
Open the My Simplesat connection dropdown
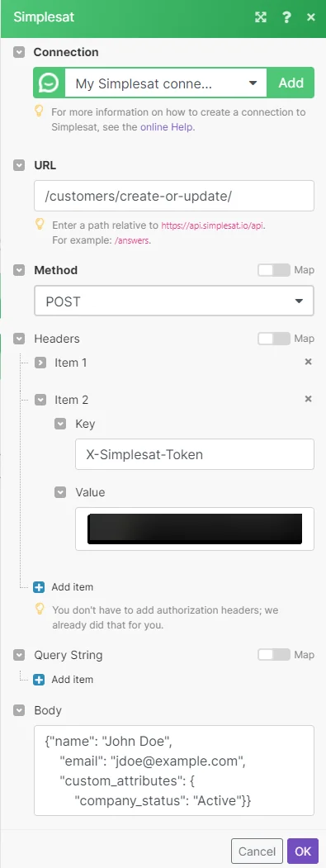point(166,83)
